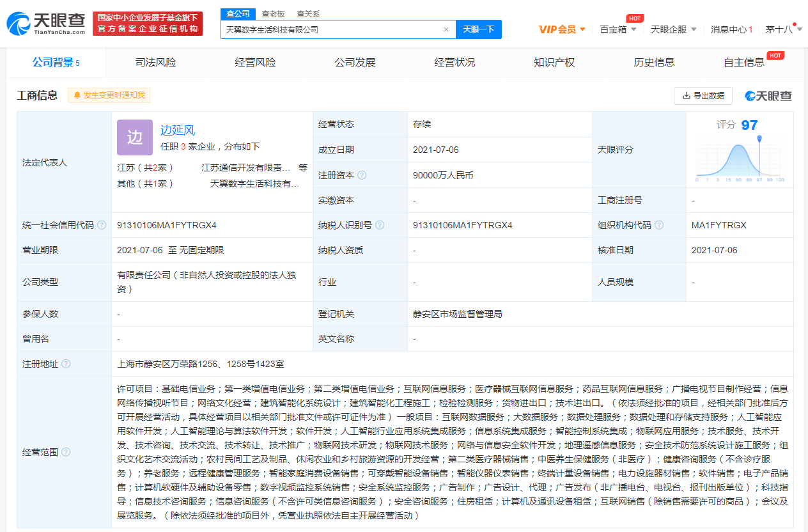The image size is (808, 532).
Task: Click the red official-certification banner badge
Action: (x=148, y=24)
